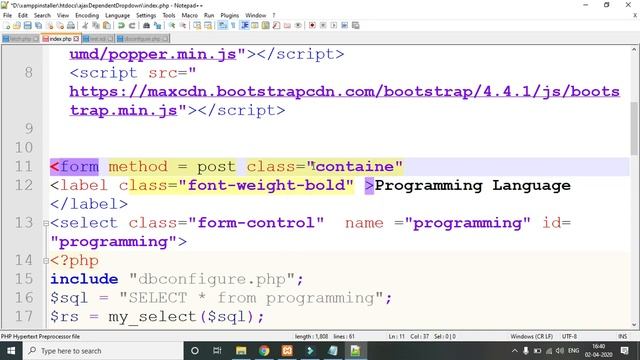Toggle synchronized horizontal scrolling
The width and height of the screenshot is (640, 360).
(208, 25)
